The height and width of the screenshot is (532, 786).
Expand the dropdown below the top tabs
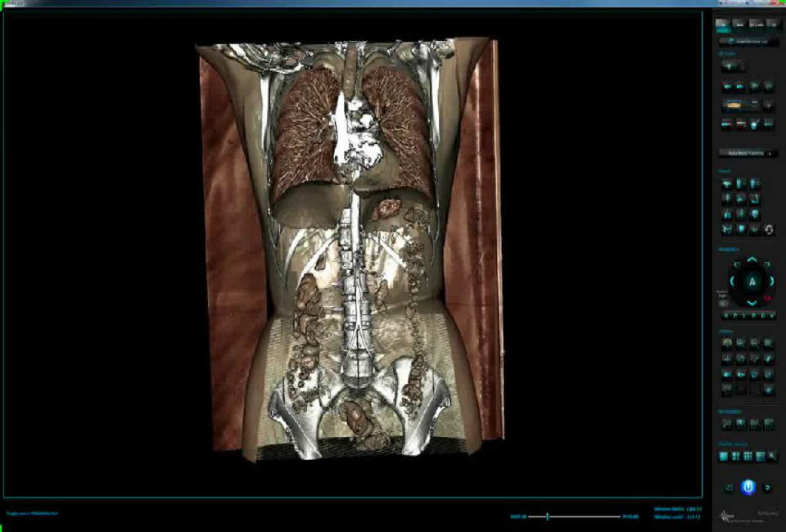[748, 41]
